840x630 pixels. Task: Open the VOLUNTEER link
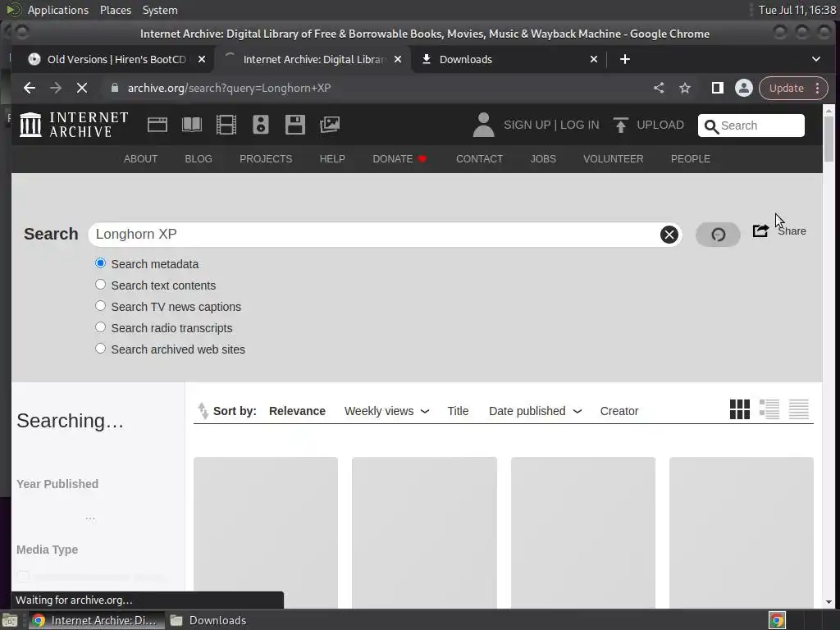pos(614,159)
